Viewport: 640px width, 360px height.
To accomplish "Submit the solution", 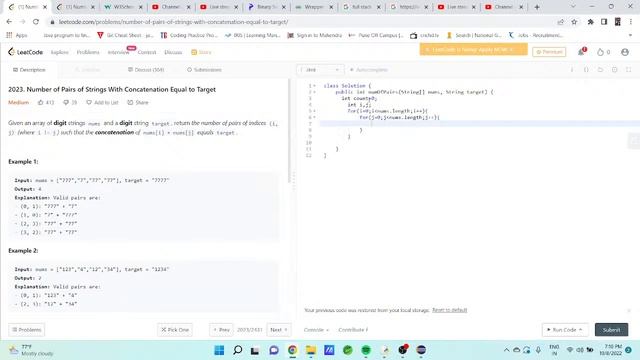I will 611,330.
